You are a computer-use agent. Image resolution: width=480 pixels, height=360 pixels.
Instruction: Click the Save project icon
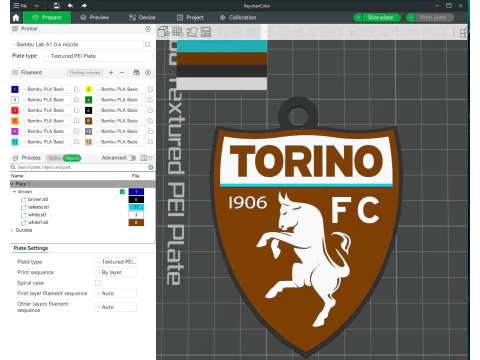[57, 6]
